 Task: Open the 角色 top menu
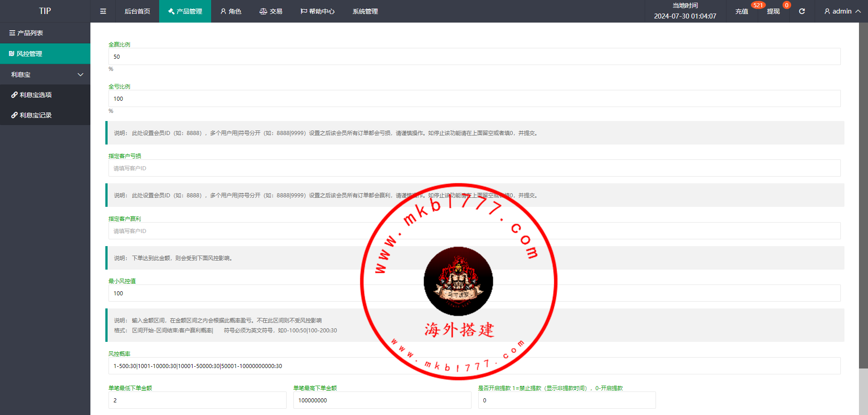[231, 11]
